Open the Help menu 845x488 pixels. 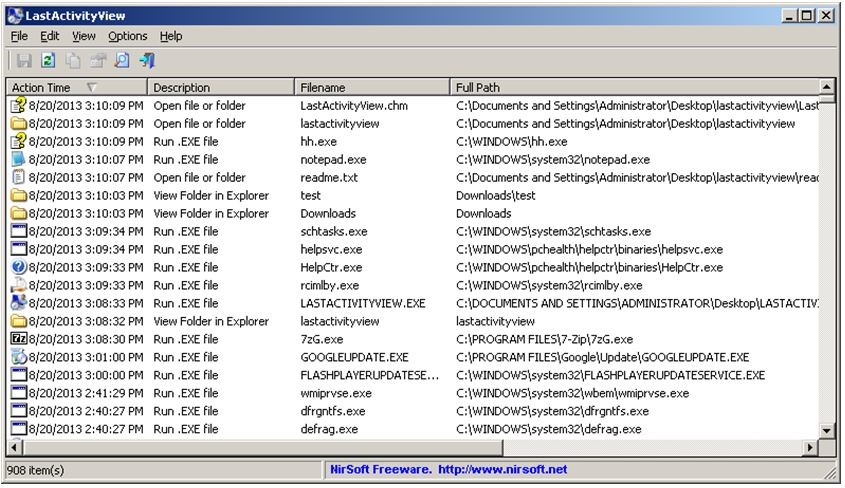click(x=171, y=36)
